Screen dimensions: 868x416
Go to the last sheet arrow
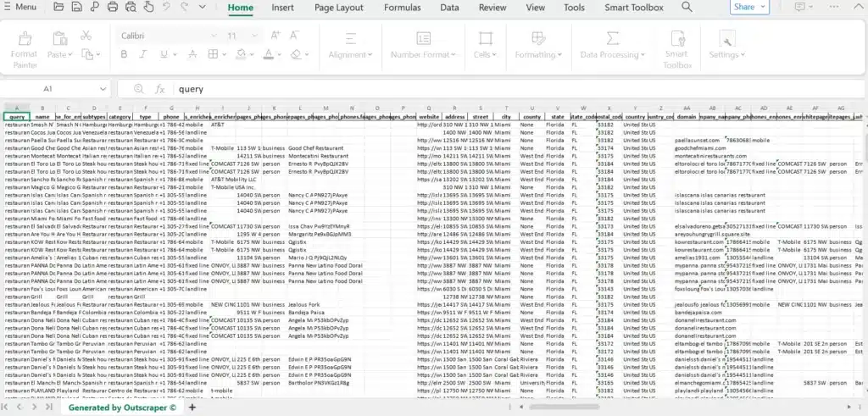point(48,408)
